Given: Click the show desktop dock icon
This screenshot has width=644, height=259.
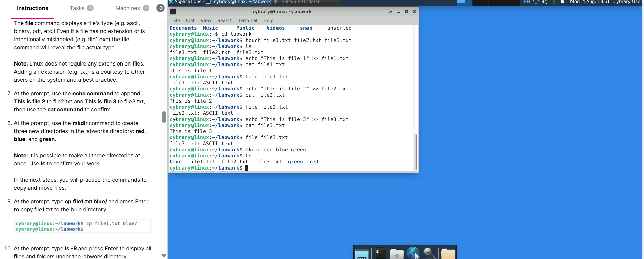Looking at the screenshot, I should pyautogui.click(x=362, y=254).
